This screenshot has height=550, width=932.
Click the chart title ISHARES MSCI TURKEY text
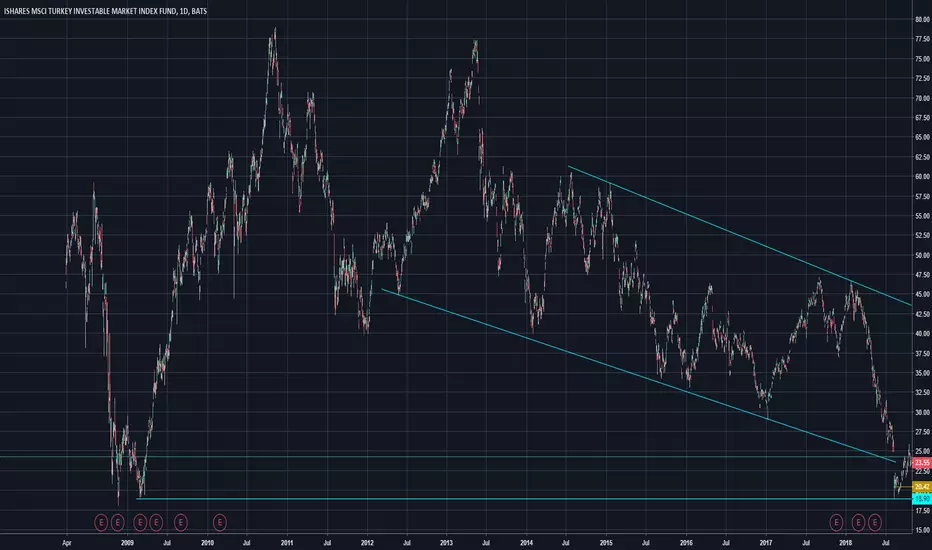[105, 11]
